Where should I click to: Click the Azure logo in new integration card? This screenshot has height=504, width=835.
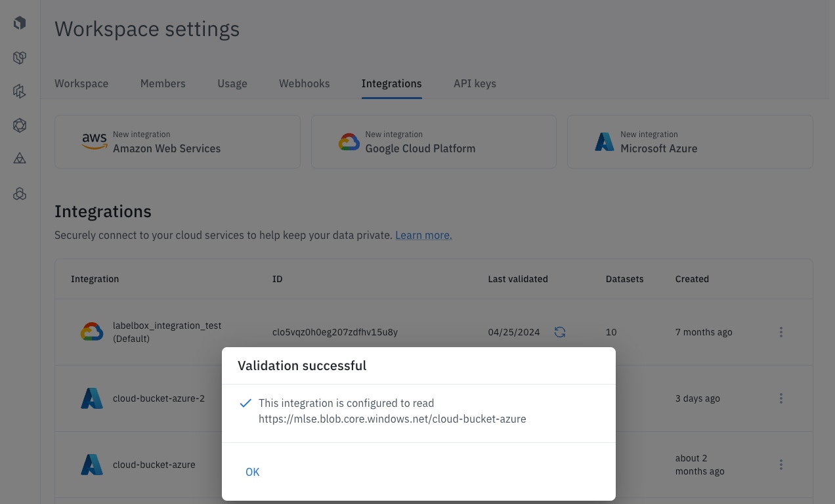605,142
